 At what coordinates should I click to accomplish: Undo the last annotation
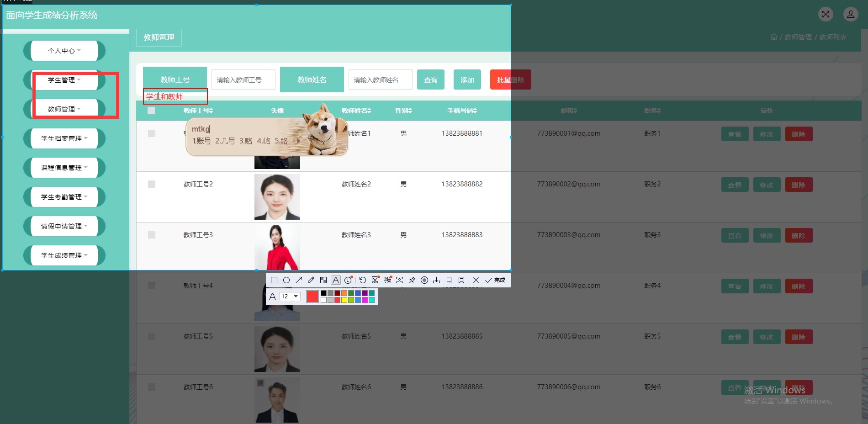pos(363,280)
